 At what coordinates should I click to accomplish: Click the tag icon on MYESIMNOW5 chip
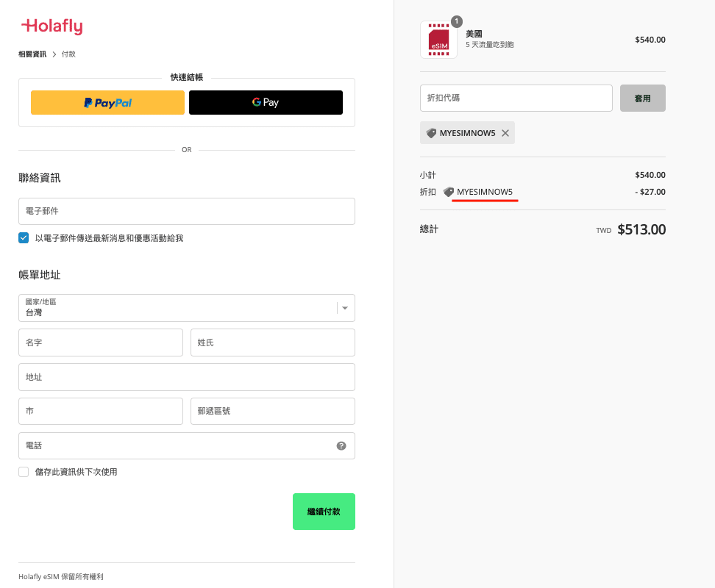[432, 133]
